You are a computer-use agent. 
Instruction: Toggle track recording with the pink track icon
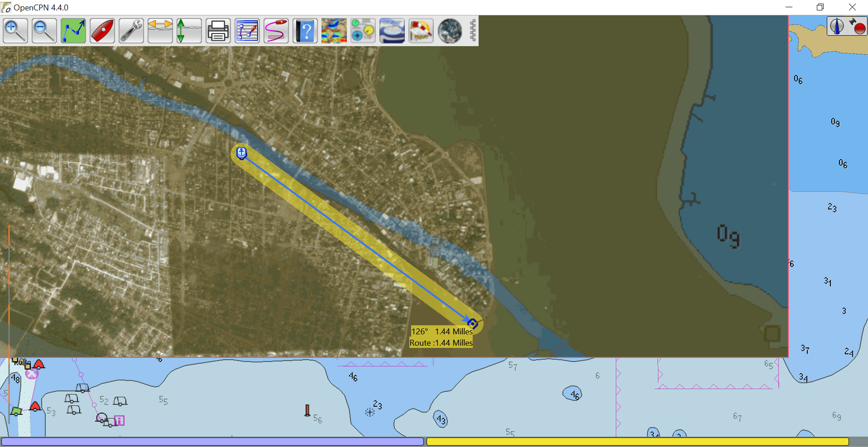click(x=276, y=31)
